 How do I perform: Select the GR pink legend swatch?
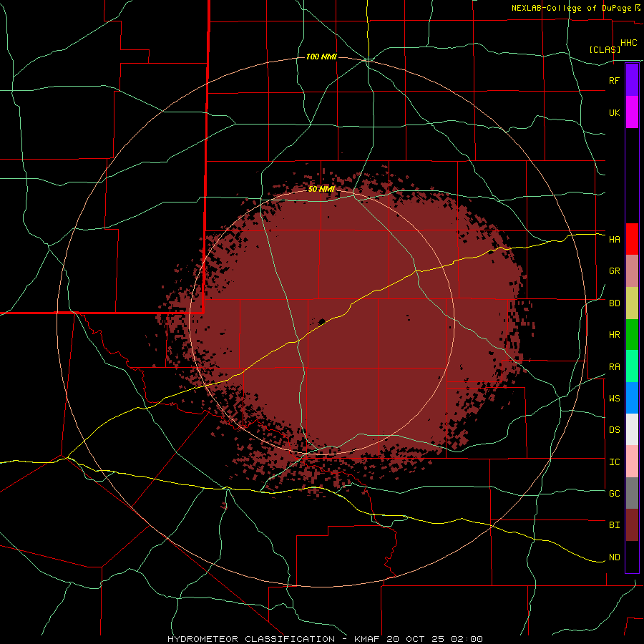632,271
